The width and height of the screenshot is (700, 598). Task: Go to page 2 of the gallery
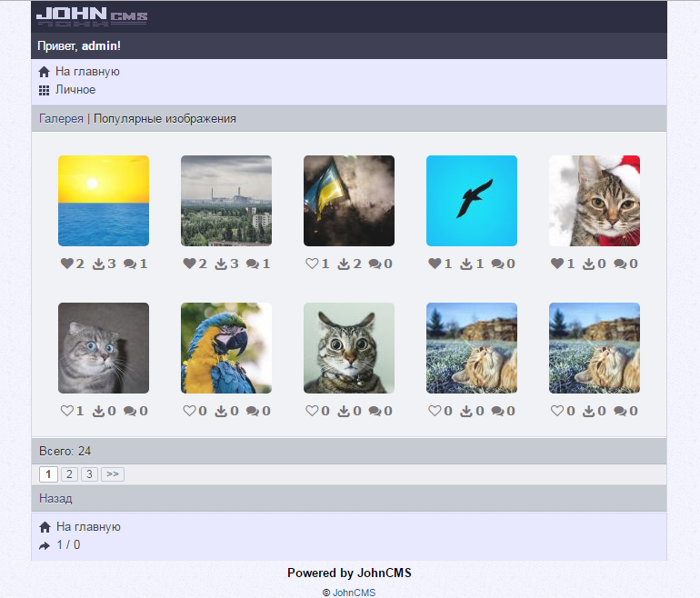pyautogui.click(x=69, y=474)
